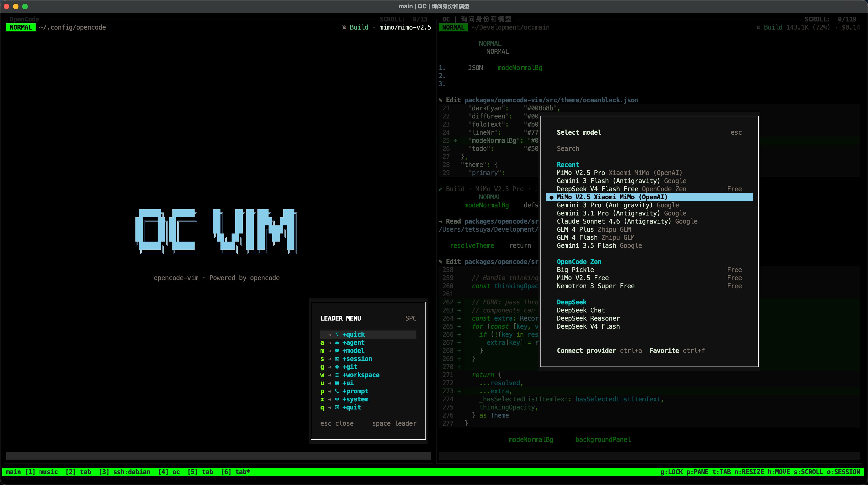868x485 pixels.
Task: Select Gemini 3.1 Pro (Antigravity) model
Action: [649, 213]
